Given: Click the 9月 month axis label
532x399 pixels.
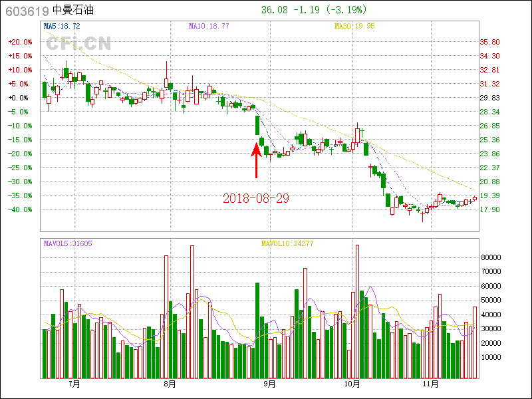Looking at the screenshot, I should [270, 384].
